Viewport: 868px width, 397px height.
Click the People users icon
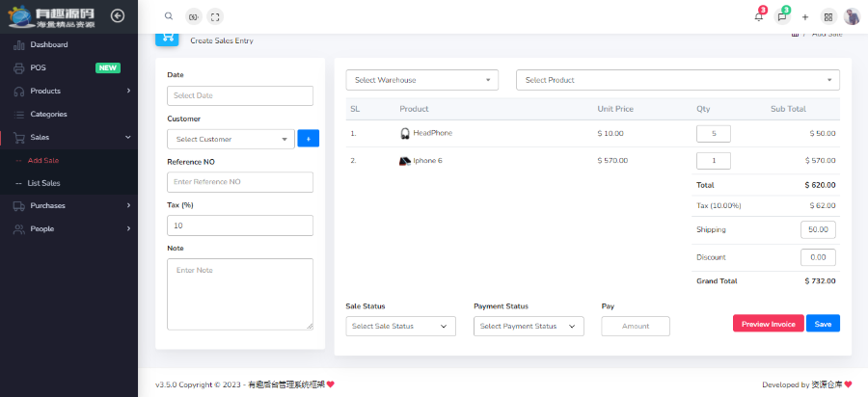point(19,229)
